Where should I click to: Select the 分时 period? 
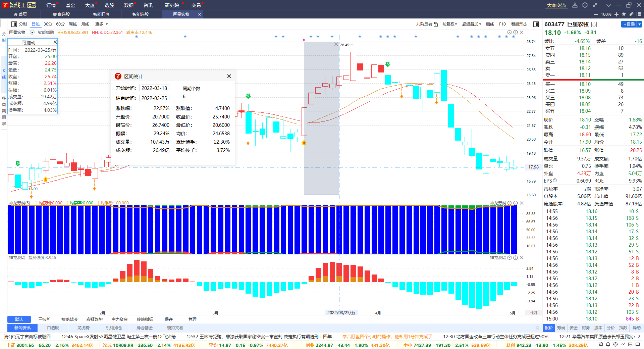23,24
